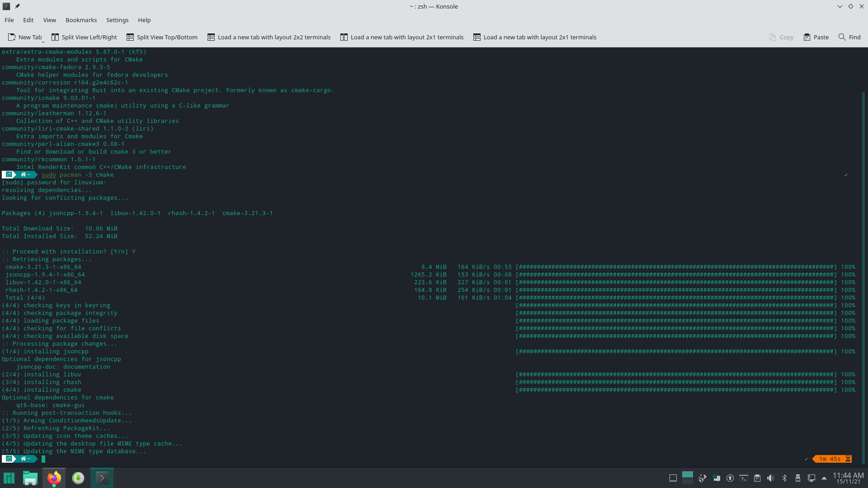This screenshot has height=488, width=868.
Task: Click the 'sudo pacman -S cmake' command text
Action: (x=78, y=174)
